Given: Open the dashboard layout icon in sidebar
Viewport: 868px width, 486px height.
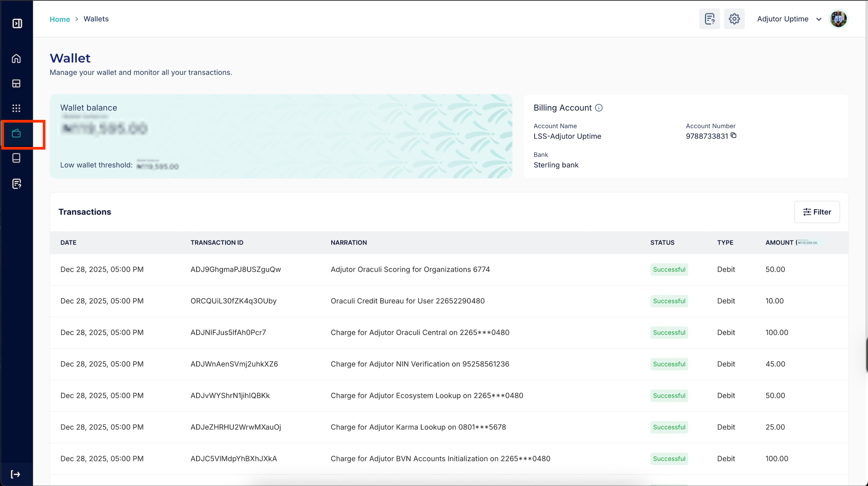Looking at the screenshot, I should pyautogui.click(x=16, y=83).
